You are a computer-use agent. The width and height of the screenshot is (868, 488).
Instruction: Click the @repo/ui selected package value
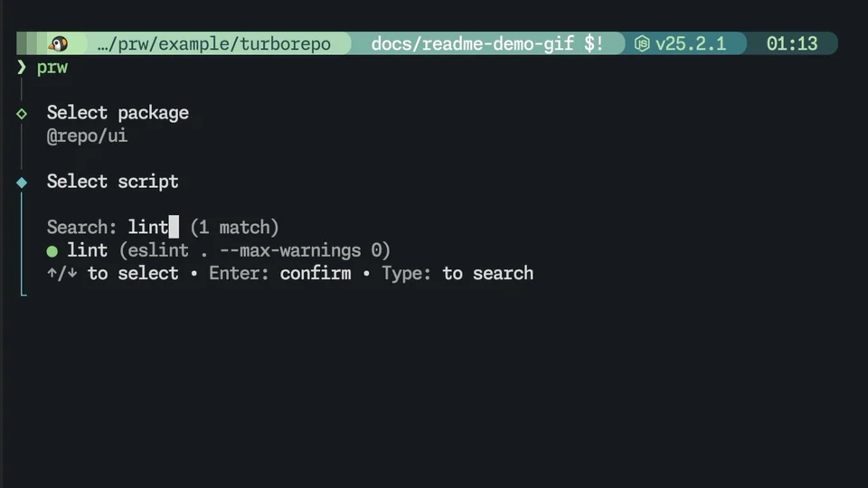(87, 136)
